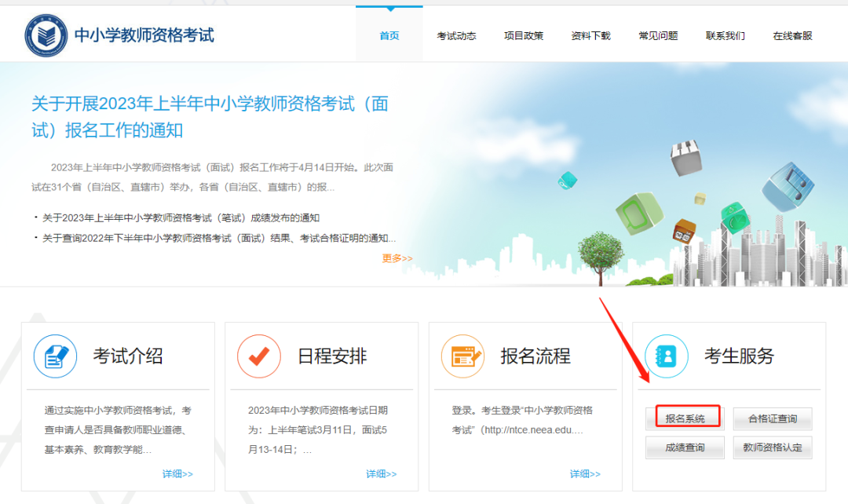Start 在线客服 chat
The image size is (848, 504).
click(791, 35)
